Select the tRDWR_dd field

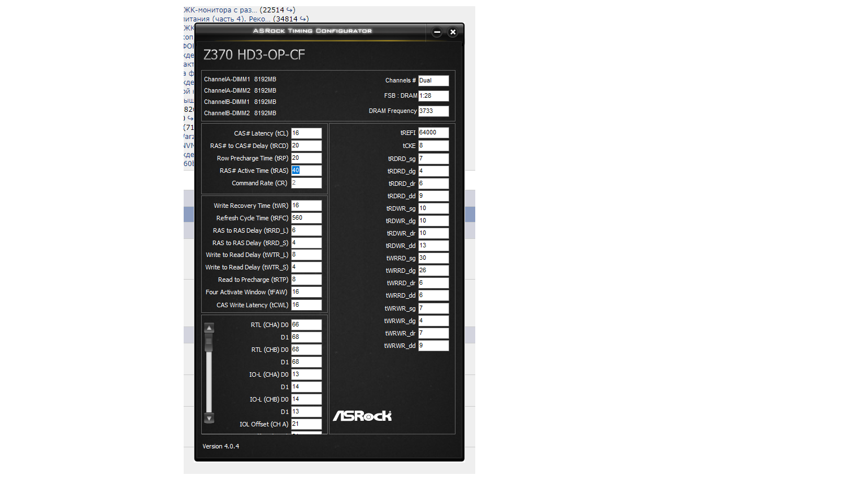433,246
